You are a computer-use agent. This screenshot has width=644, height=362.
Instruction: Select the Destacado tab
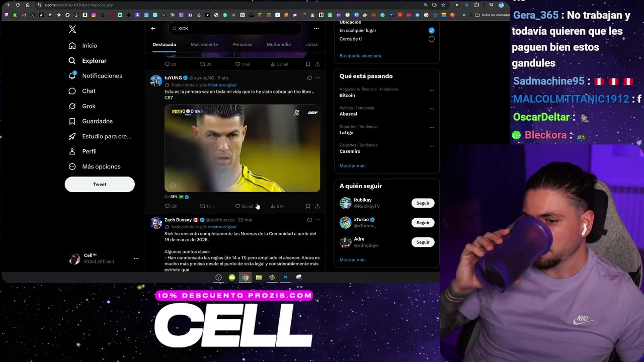point(165,45)
